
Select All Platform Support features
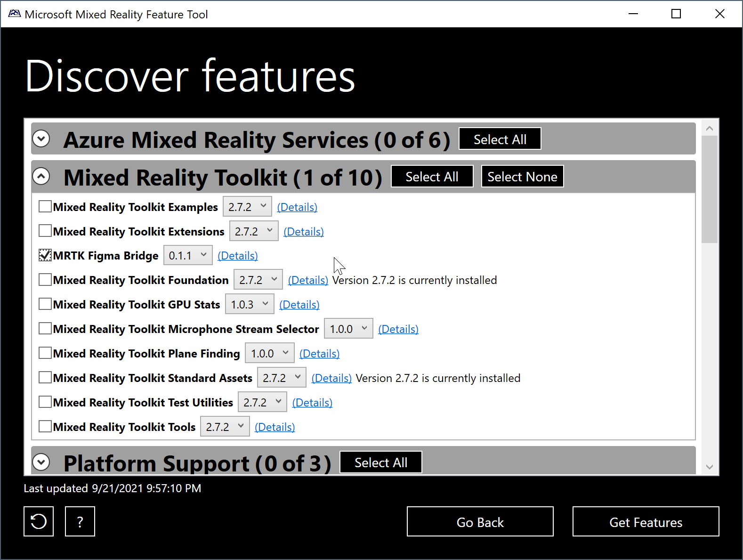click(x=380, y=463)
